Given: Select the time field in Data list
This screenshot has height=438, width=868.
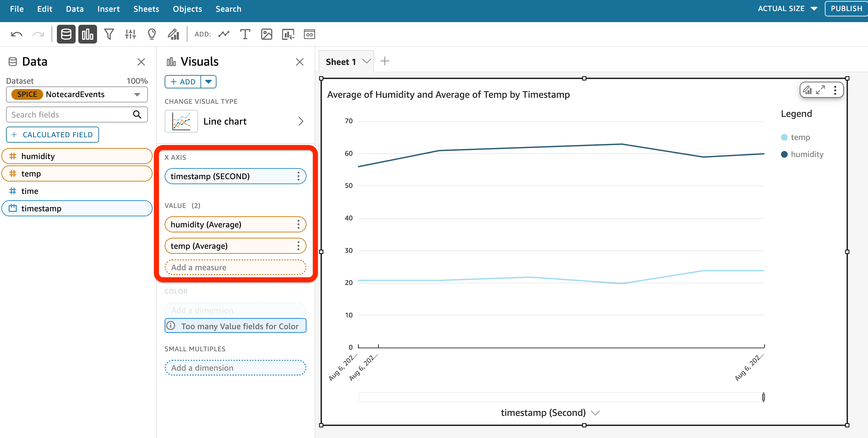Looking at the screenshot, I should click(x=77, y=191).
